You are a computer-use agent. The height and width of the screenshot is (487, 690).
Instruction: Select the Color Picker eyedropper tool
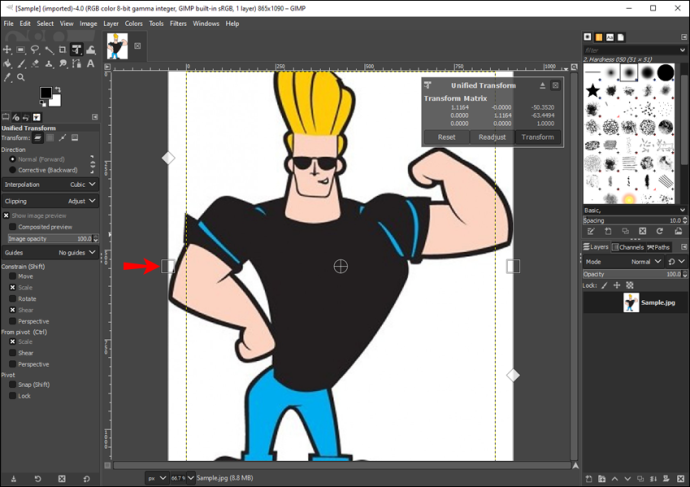click(x=7, y=77)
